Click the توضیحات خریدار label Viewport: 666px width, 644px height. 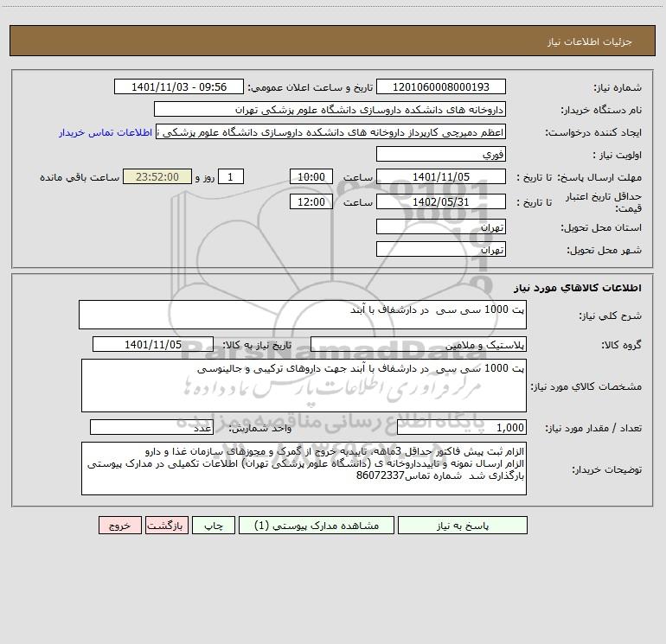coord(607,469)
